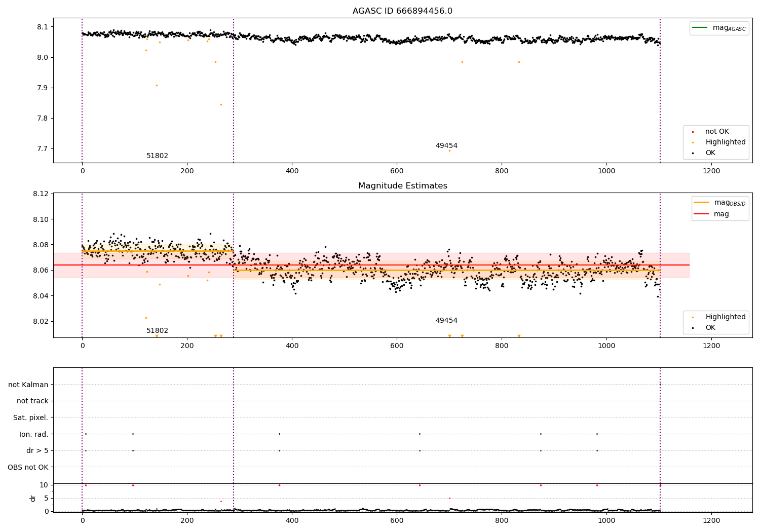Click the y-axis tick '8.02' in middle plot

tap(41, 322)
